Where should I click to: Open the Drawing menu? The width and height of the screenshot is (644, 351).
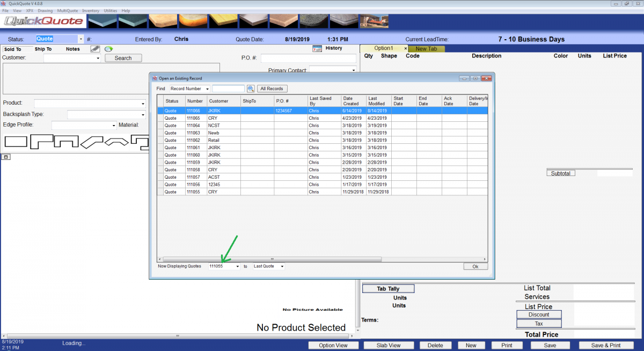tap(45, 11)
